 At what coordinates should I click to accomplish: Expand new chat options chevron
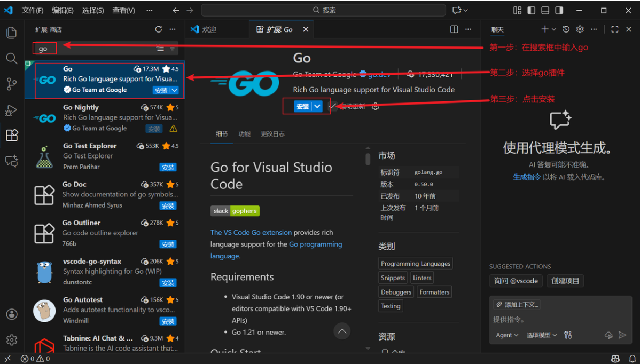[554, 29]
